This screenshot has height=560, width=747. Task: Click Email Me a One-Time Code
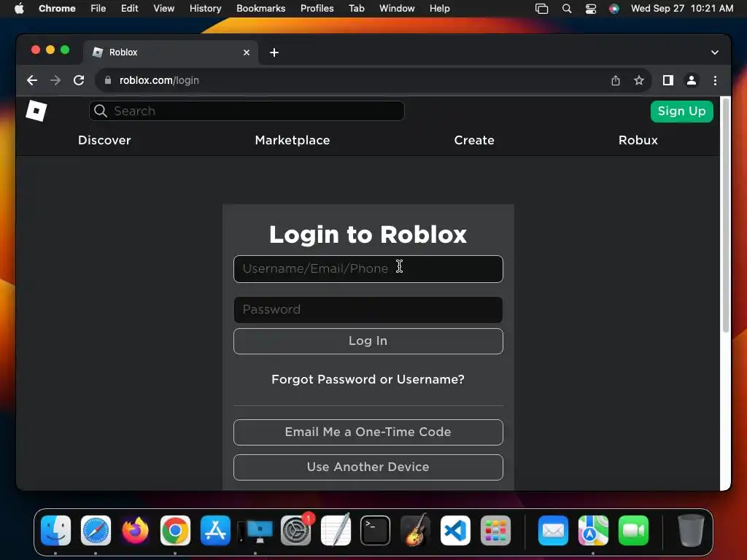368,432
